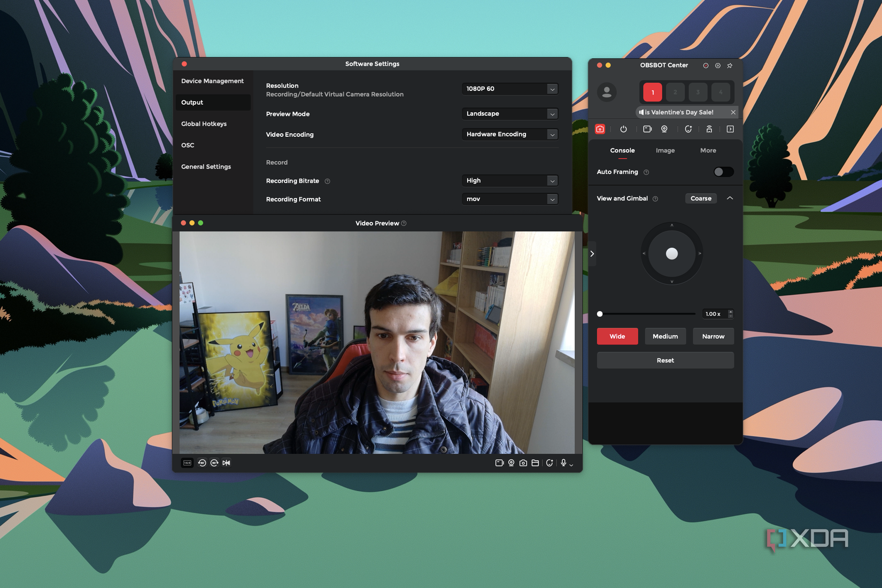Click the microphone icon in the preview bar
This screenshot has height=588, width=882.
click(563, 463)
